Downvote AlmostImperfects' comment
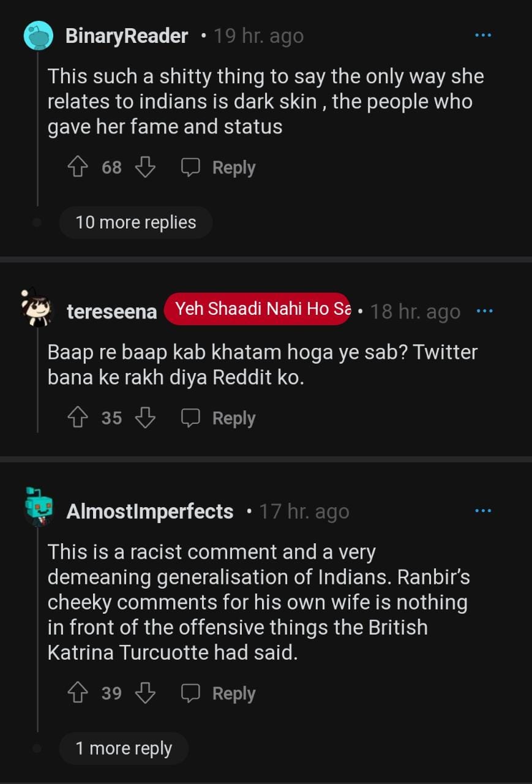This screenshot has width=532, height=784. (x=145, y=693)
